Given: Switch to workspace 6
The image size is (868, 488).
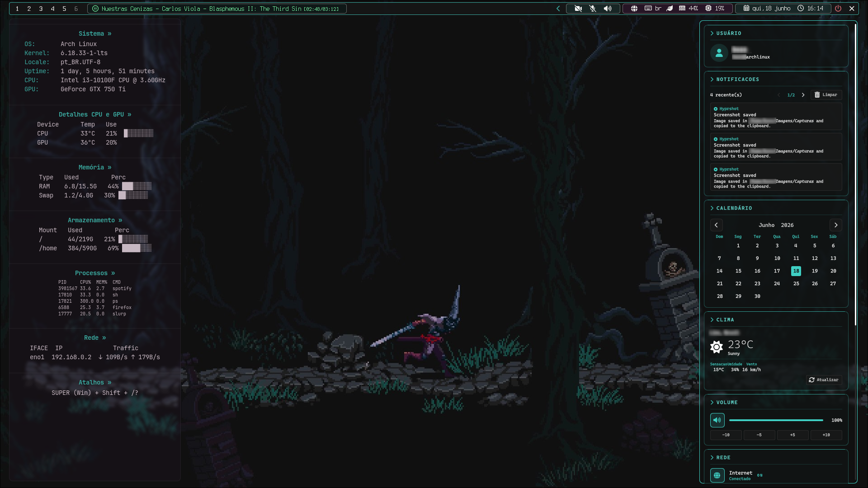Looking at the screenshot, I should click(x=76, y=9).
